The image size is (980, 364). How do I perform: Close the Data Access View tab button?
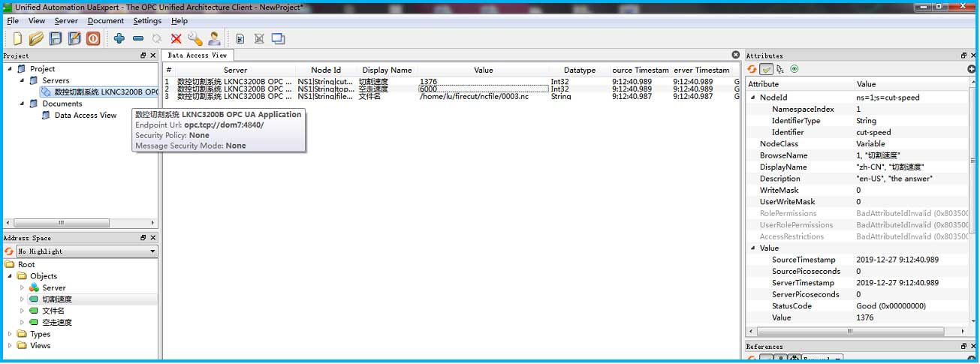(736, 55)
